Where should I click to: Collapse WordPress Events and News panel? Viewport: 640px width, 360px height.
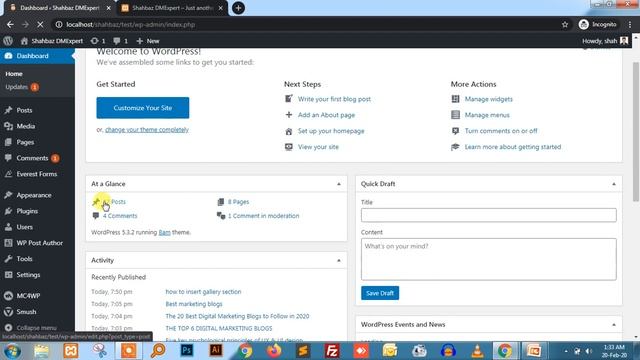pos(614,325)
